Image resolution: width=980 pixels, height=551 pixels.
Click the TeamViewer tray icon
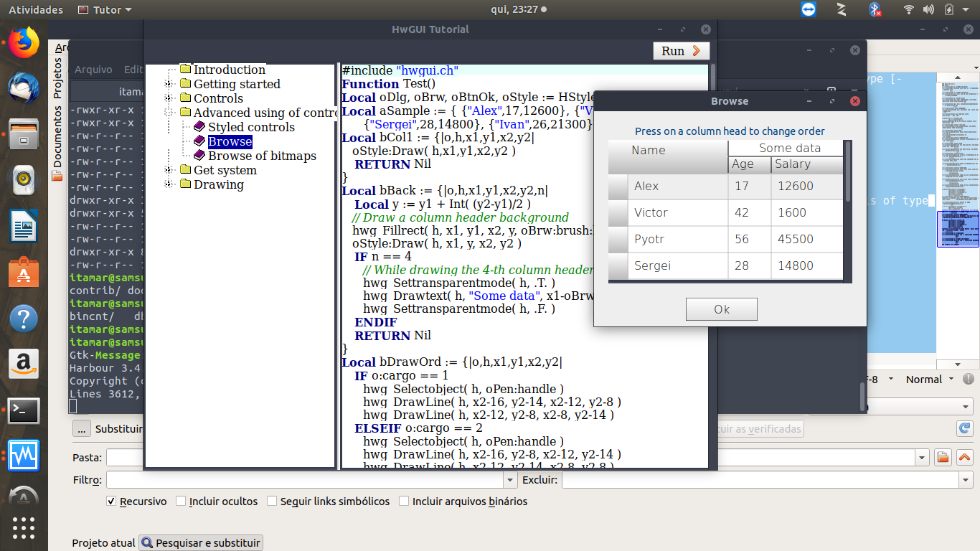[x=808, y=9]
